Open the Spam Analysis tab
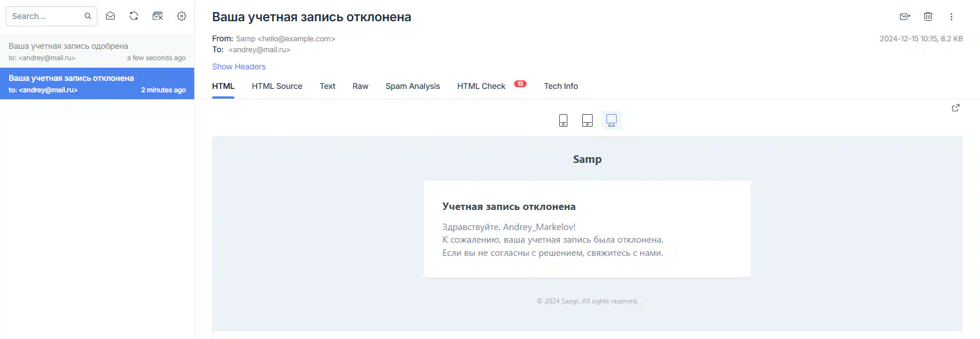 [413, 86]
